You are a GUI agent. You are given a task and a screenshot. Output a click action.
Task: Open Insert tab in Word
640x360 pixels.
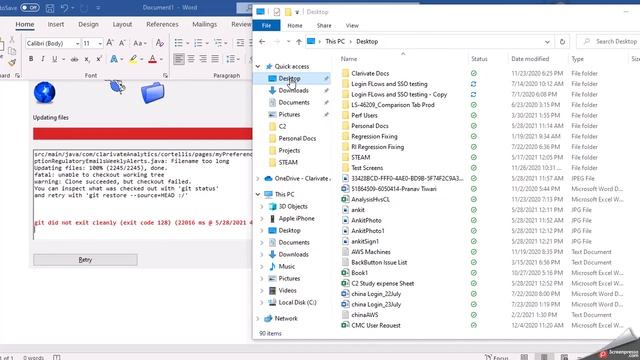click(56, 24)
